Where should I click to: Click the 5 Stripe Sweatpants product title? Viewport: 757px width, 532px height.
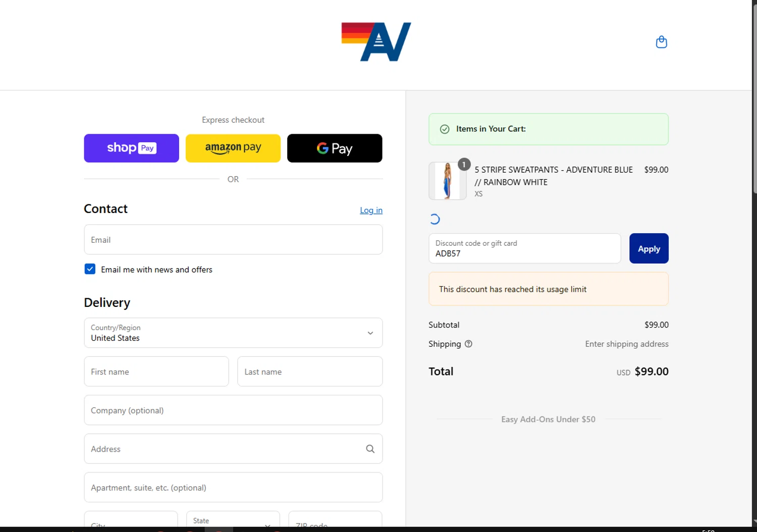point(554,176)
